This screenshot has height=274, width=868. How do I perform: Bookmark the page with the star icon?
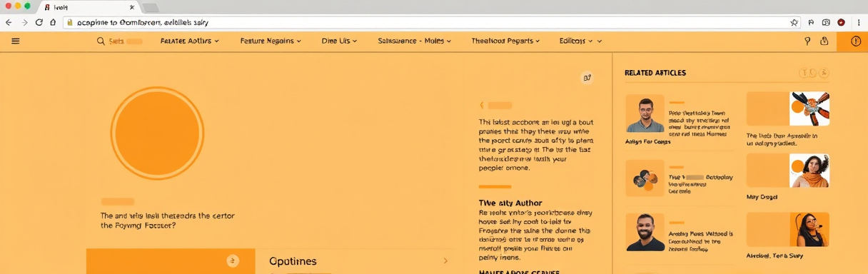(x=794, y=23)
